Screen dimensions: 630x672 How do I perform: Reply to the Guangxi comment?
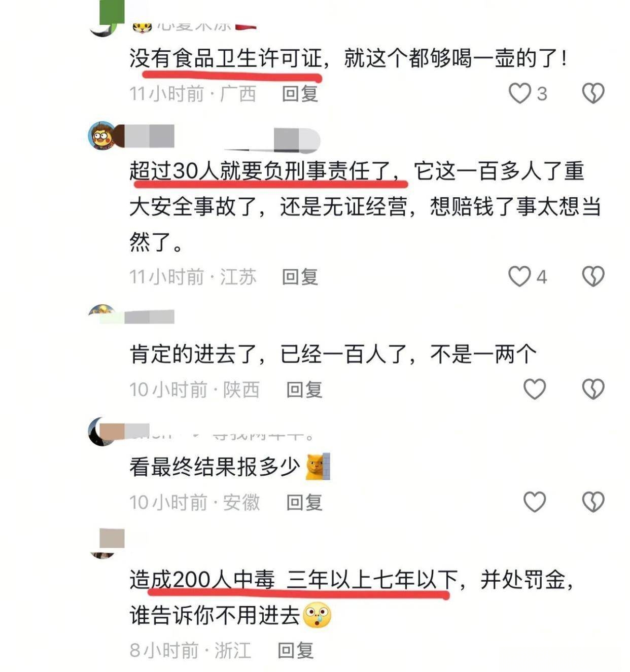[300, 94]
